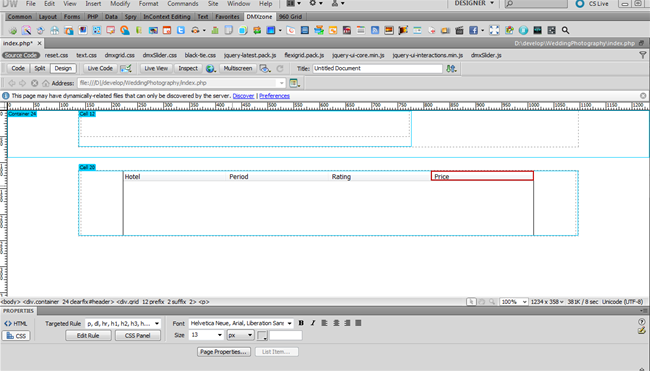The image size is (650, 371).
Task: Click the magic wand icon in toolbar
Action: (x=27, y=30)
